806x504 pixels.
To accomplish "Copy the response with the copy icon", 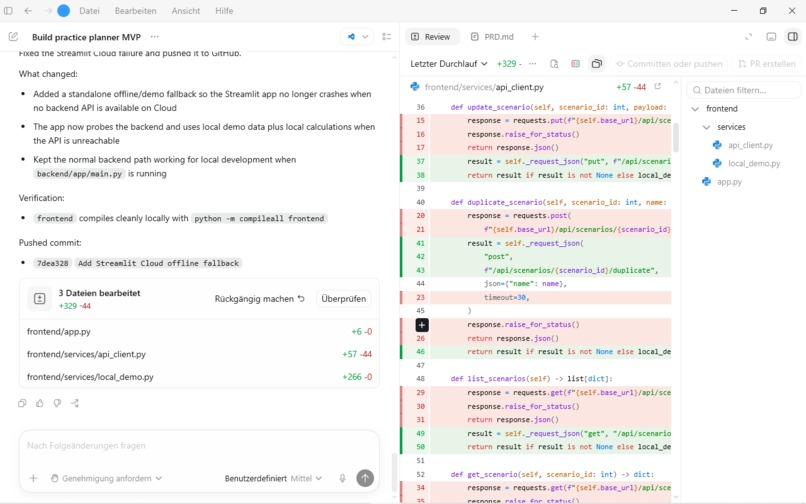I will click(22, 403).
